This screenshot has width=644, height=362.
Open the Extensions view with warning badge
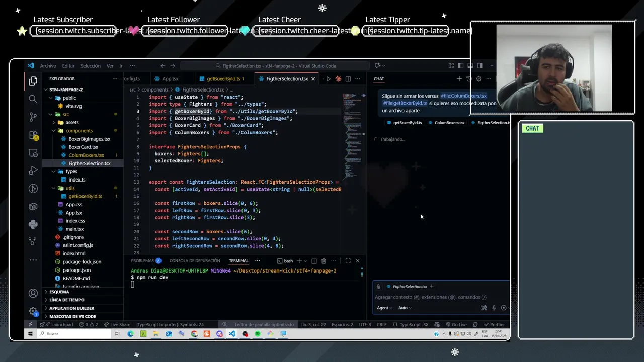(33, 135)
